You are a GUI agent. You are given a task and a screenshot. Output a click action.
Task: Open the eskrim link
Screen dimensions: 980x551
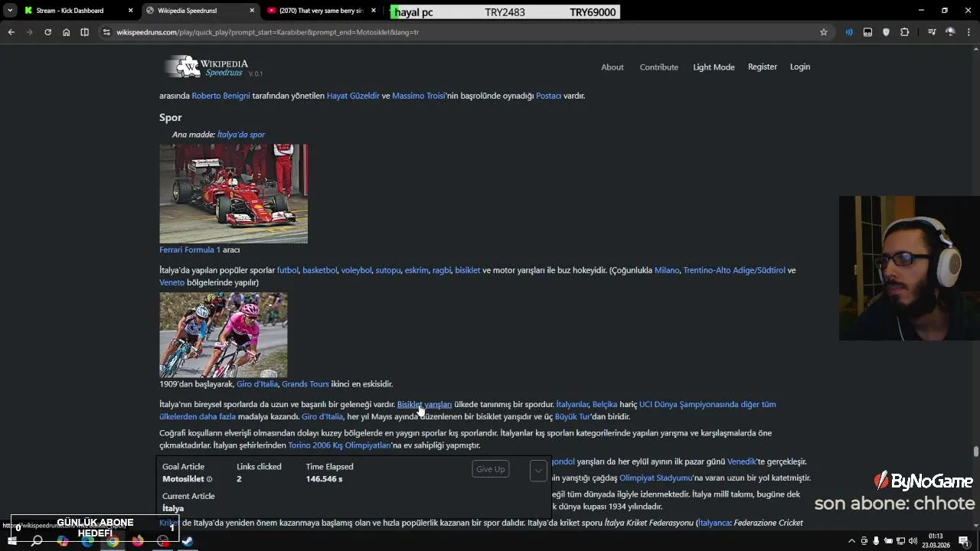416,270
